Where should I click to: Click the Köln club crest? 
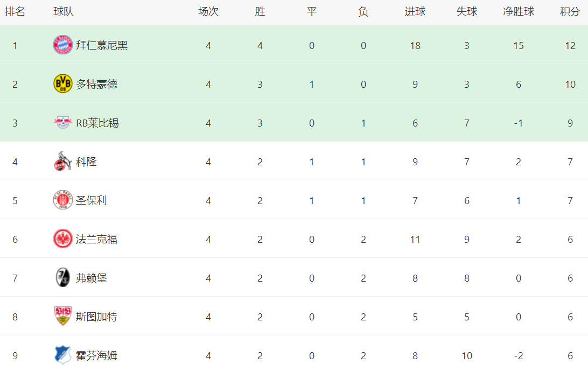(x=62, y=162)
